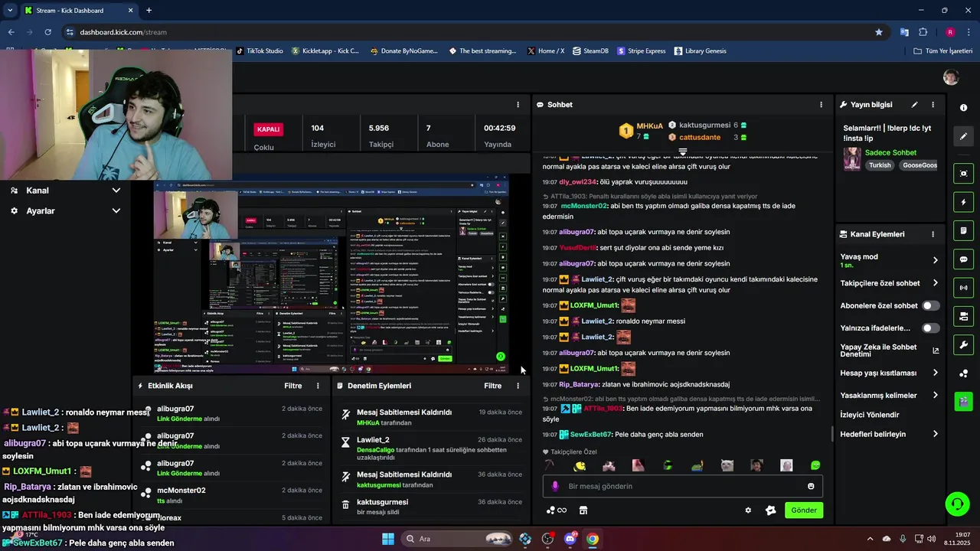
Task: Open TikTok Studio bookmark
Action: tap(260, 51)
